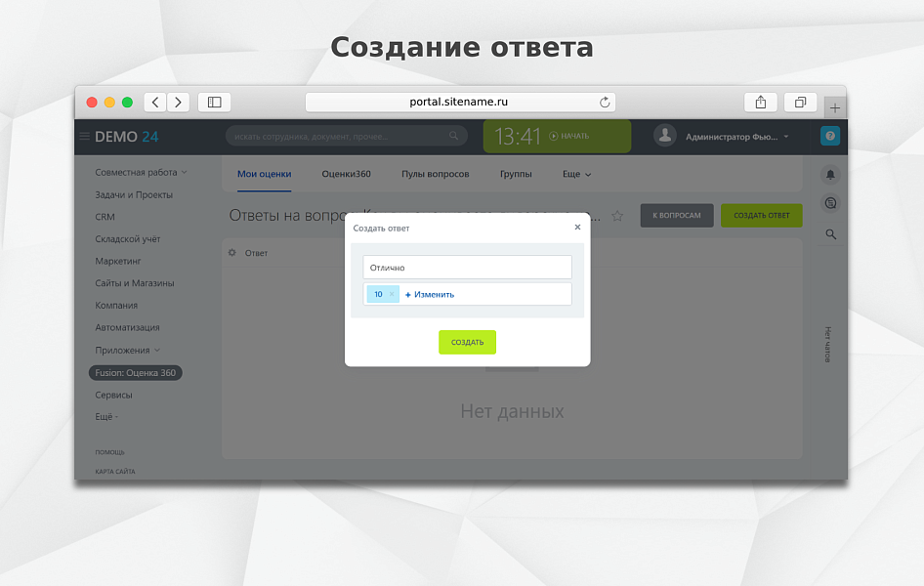Click the browser back arrow

(x=154, y=102)
